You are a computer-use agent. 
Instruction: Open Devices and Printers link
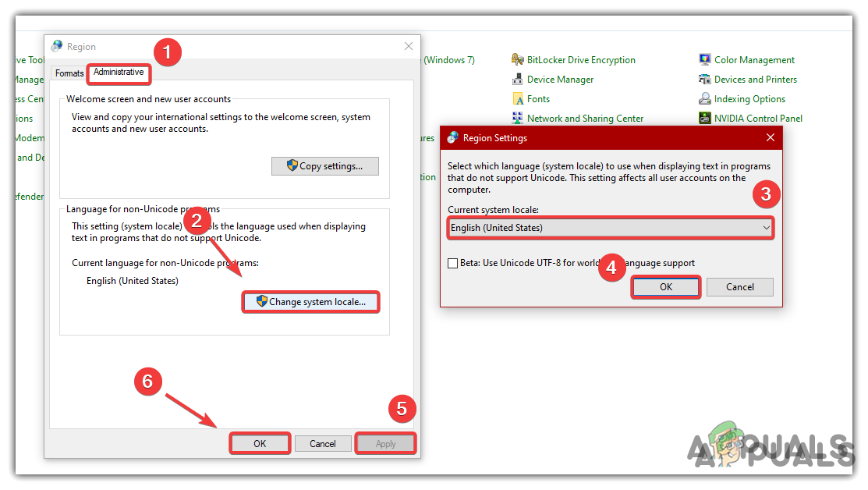(x=755, y=79)
